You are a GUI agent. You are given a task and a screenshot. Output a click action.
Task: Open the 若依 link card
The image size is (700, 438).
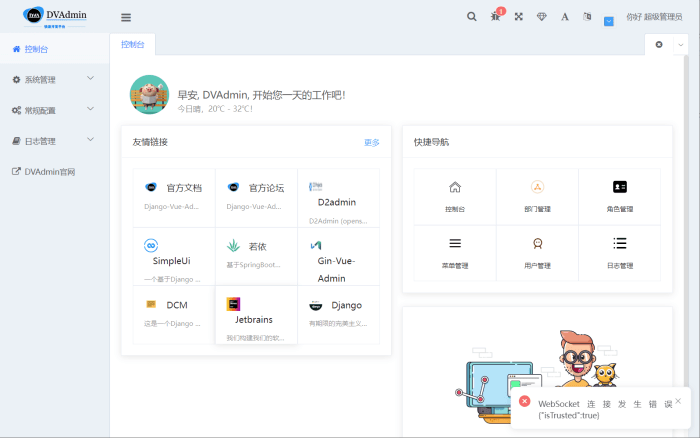pyautogui.click(x=256, y=256)
